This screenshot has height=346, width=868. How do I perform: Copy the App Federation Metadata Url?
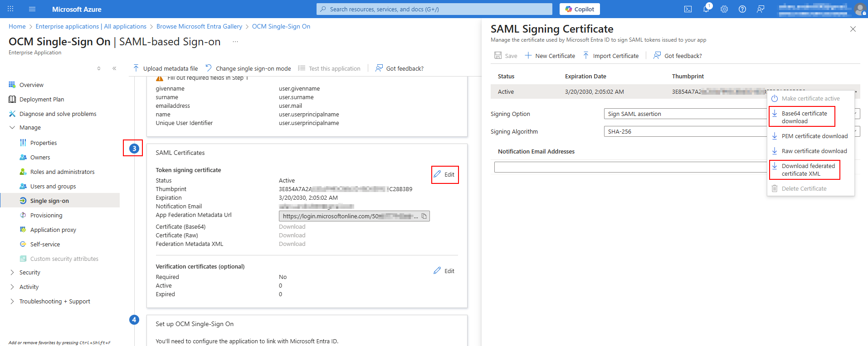[424, 216]
